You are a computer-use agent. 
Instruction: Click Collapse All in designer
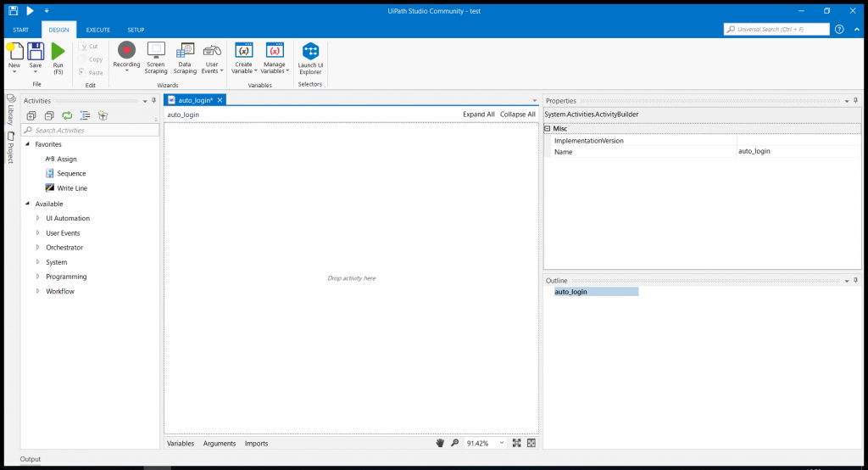tap(518, 115)
